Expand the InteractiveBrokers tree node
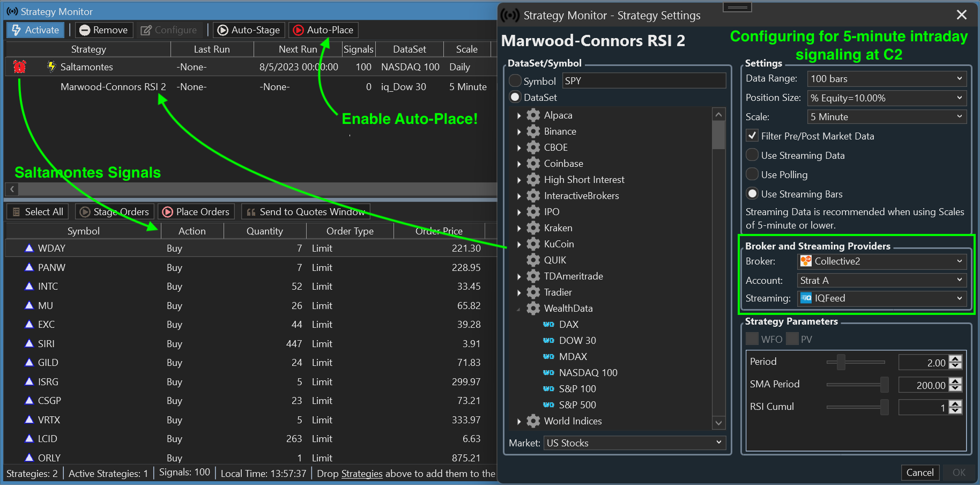Viewport: 980px width, 485px height. 519,196
